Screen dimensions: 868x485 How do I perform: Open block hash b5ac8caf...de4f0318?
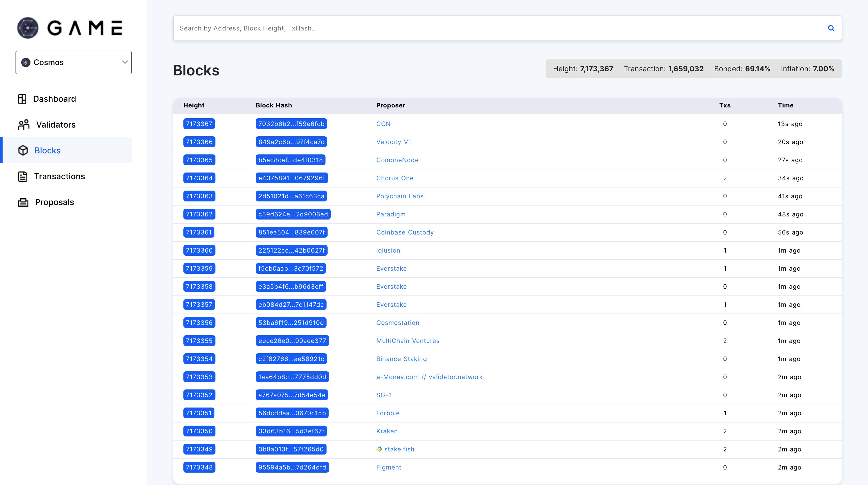[x=290, y=160]
